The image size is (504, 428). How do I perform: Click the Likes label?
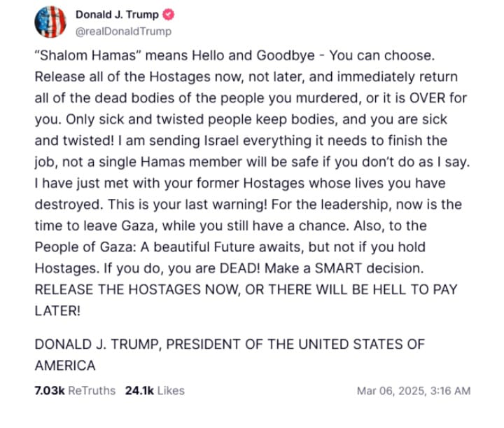(170, 390)
